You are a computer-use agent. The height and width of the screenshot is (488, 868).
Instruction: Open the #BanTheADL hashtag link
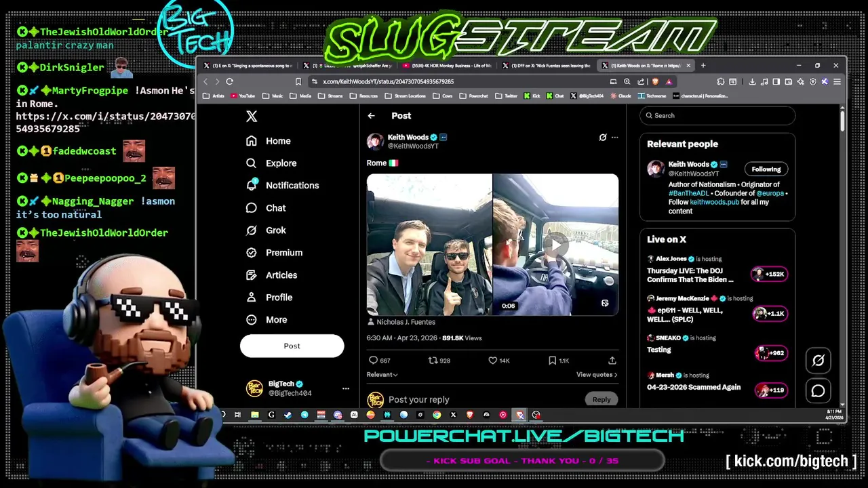pos(688,193)
